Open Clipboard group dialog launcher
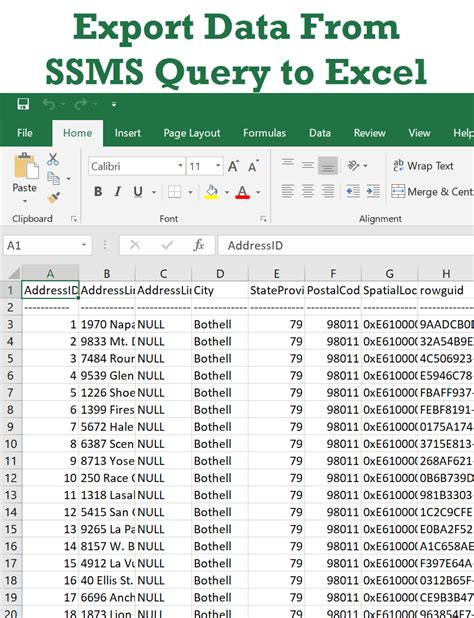This screenshot has width=474, height=618. point(74,219)
